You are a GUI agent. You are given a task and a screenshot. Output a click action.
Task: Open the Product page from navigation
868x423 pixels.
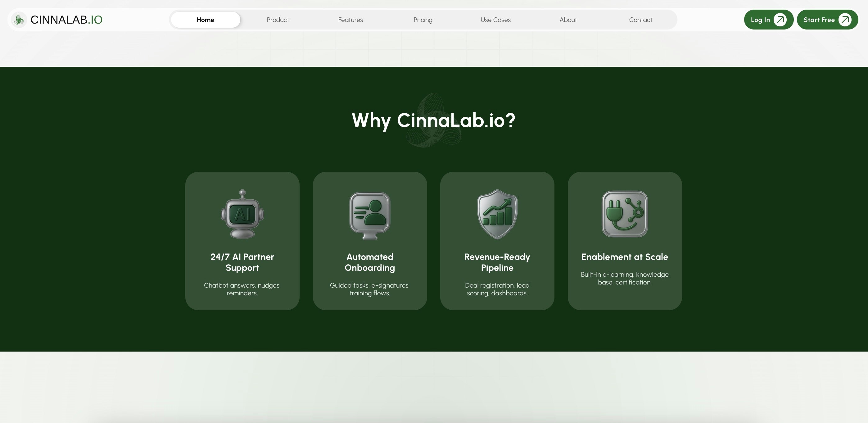pyautogui.click(x=278, y=20)
